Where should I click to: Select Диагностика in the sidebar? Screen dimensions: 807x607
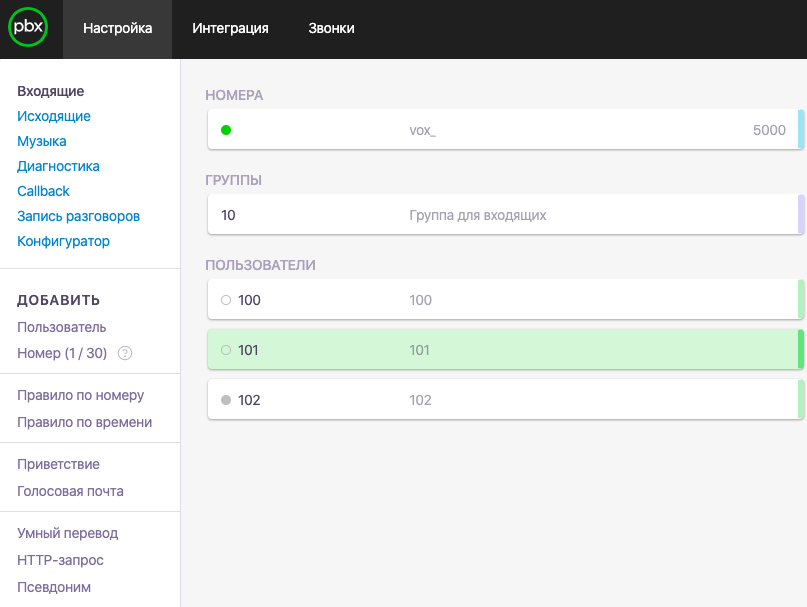click(58, 166)
